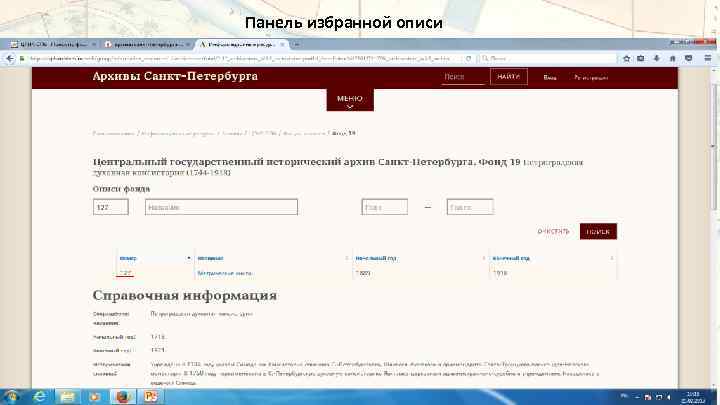Click the Firefox taskbar icon
The width and height of the screenshot is (720, 405).
123,396
